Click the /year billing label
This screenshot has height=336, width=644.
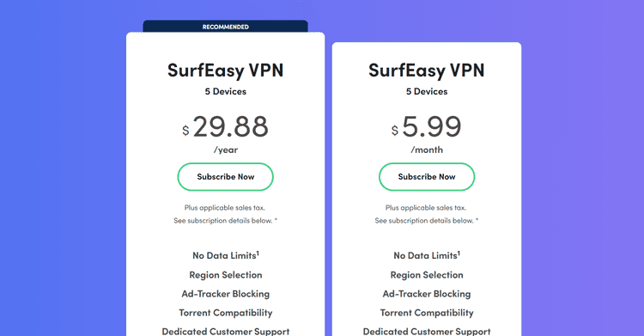click(226, 150)
